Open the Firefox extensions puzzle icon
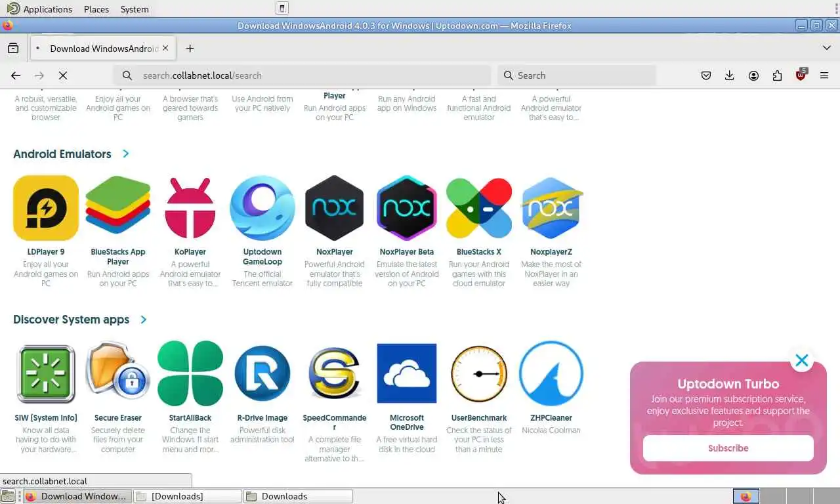Viewport: 840px width, 504px height. 777,75
